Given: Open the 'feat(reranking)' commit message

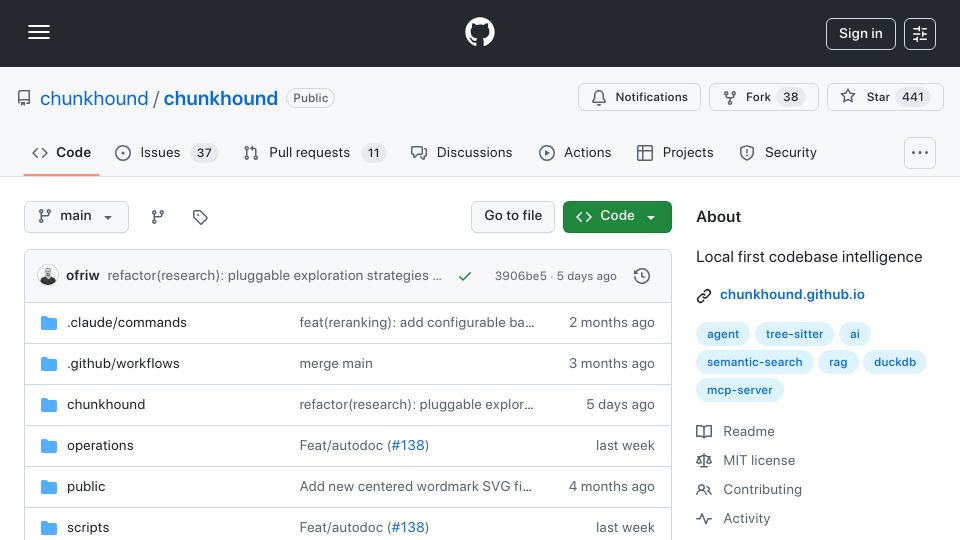Looking at the screenshot, I should pos(417,323).
